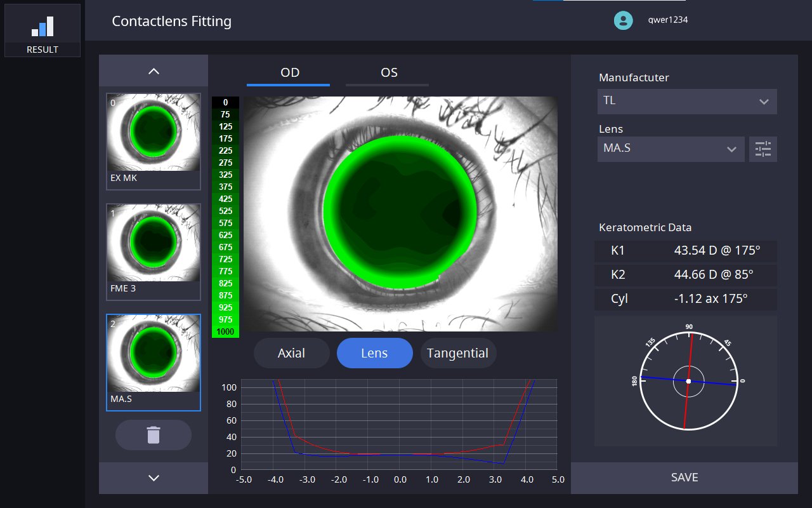This screenshot has width=812, height=508.
Task: Click the user profile avatar icon
Action: point(624,20)
